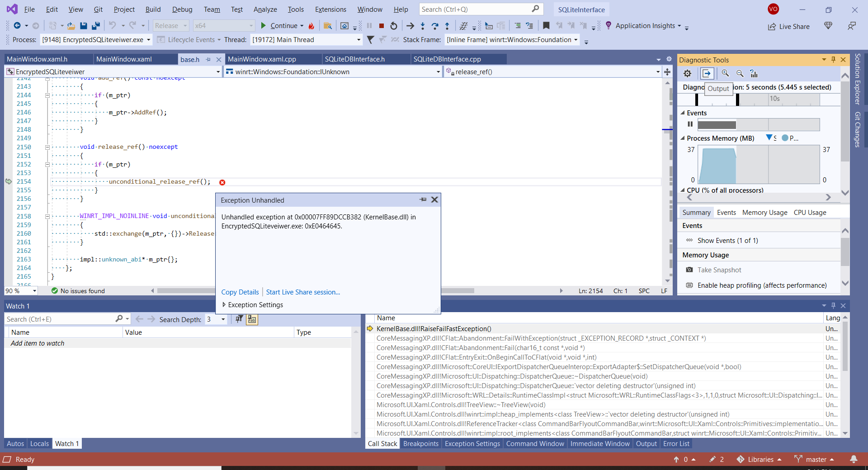
Task: Click the Copy Details link
Action: coord(240,292)
